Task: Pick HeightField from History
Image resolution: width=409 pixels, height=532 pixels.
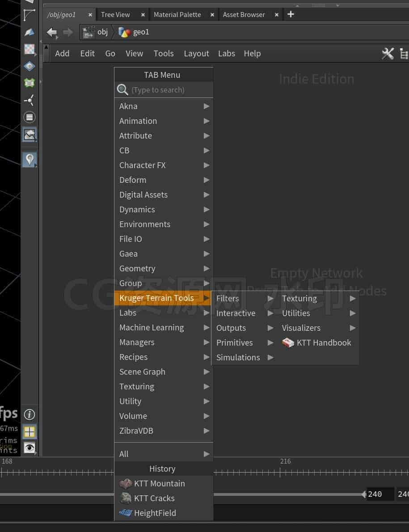Action: [x=164, y=513]
